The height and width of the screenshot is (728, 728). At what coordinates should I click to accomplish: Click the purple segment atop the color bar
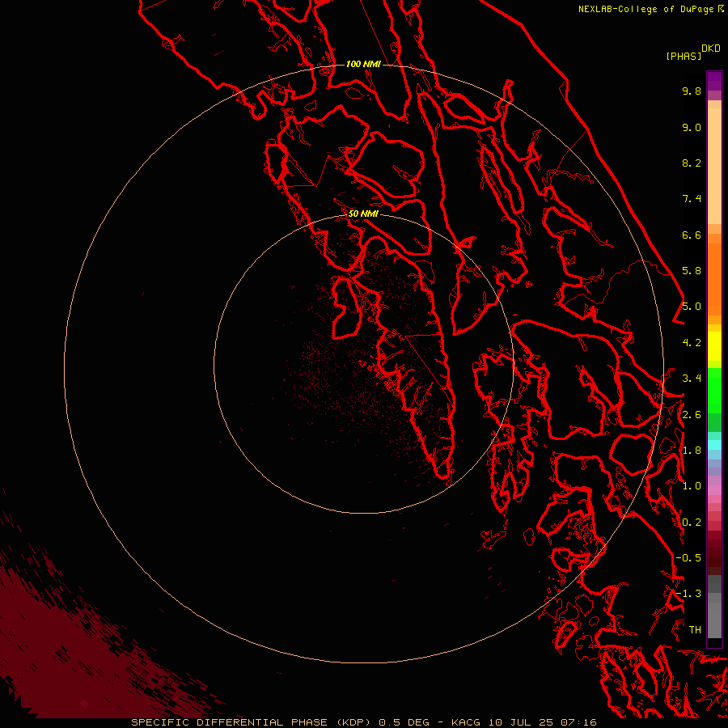(x=714, y=81)
